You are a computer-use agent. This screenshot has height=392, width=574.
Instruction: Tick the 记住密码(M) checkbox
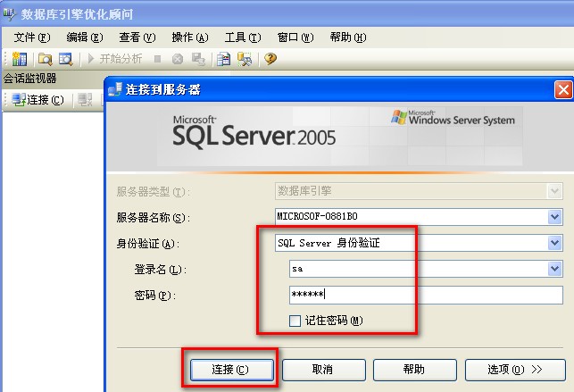295,321
